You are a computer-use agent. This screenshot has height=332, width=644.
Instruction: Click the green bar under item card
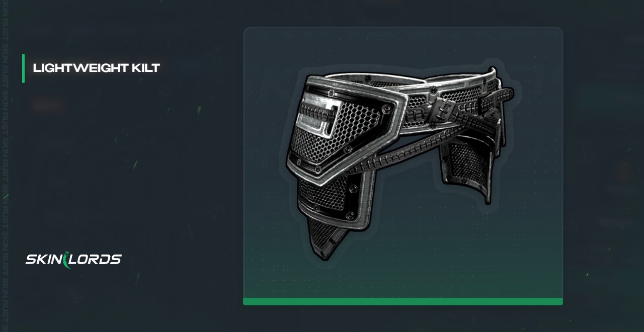tap(403, 302)
